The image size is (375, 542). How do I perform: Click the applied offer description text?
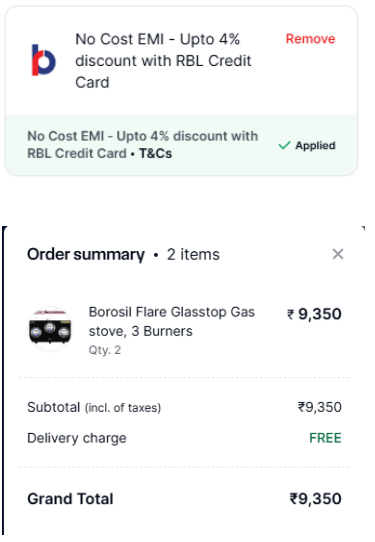(142, 145)
